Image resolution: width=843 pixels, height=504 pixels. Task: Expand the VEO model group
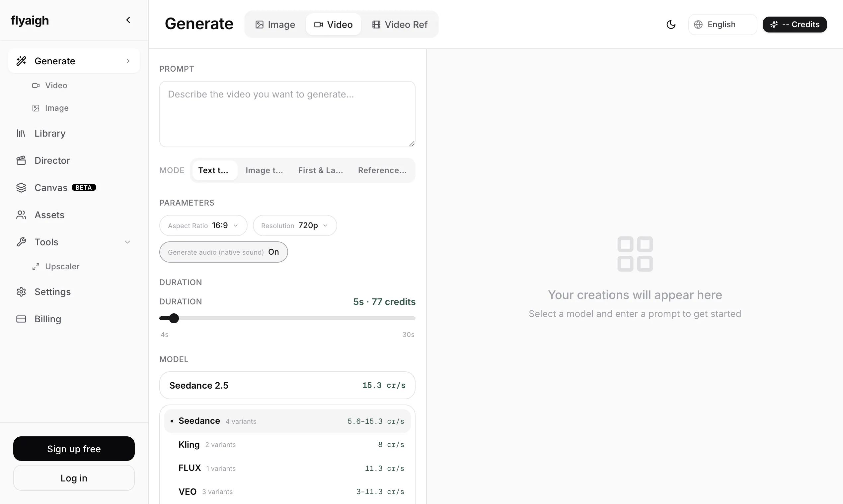[287, 491]
